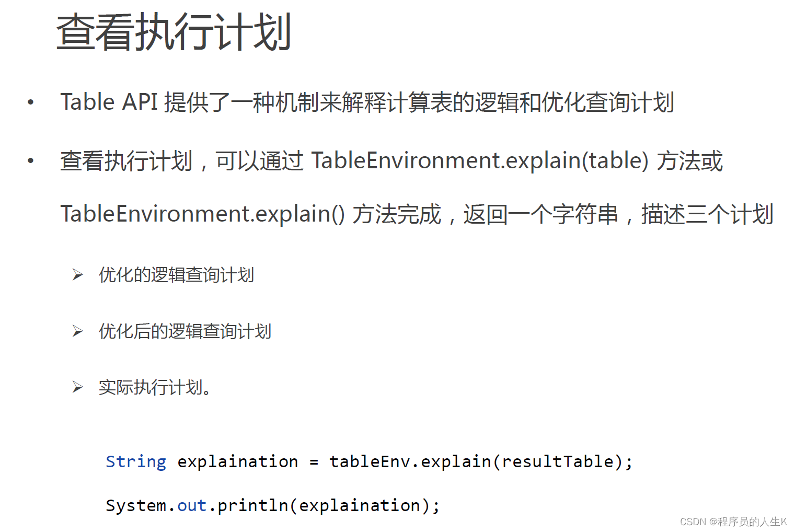Click the slide title 查看执行计划
795x532 pixels.
[x=174, y=32]
